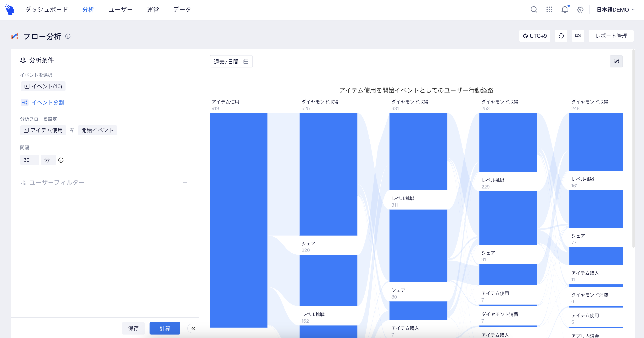This screenshot has width=644, height=338.
Task: Click the レベル挑戦 162 label
Action: 313,317
